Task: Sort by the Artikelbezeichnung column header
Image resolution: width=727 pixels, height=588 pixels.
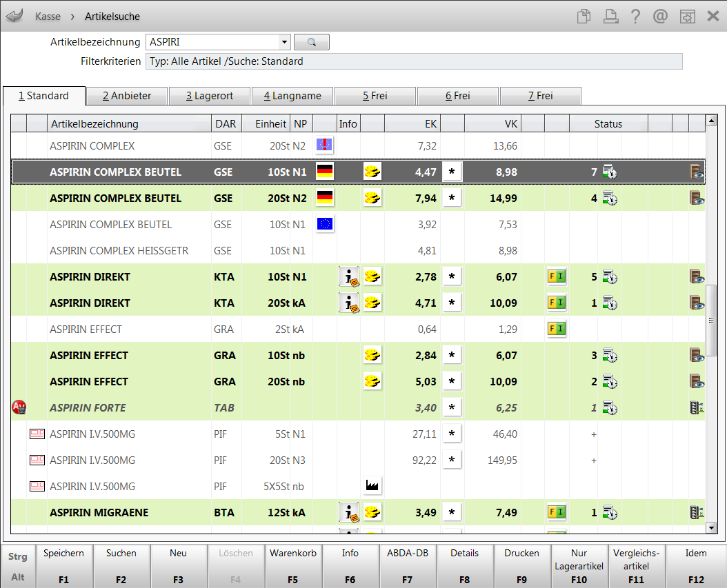Action: (130, 123)
